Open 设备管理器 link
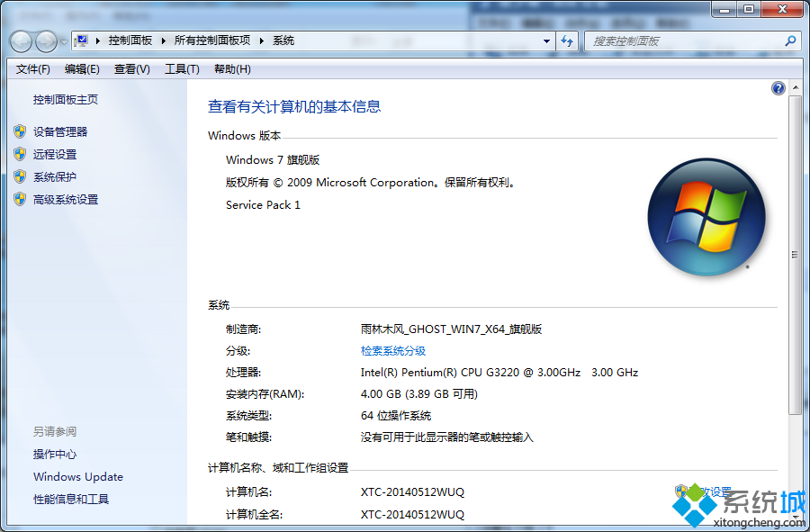Screen dimensions: 810x532 60,132
